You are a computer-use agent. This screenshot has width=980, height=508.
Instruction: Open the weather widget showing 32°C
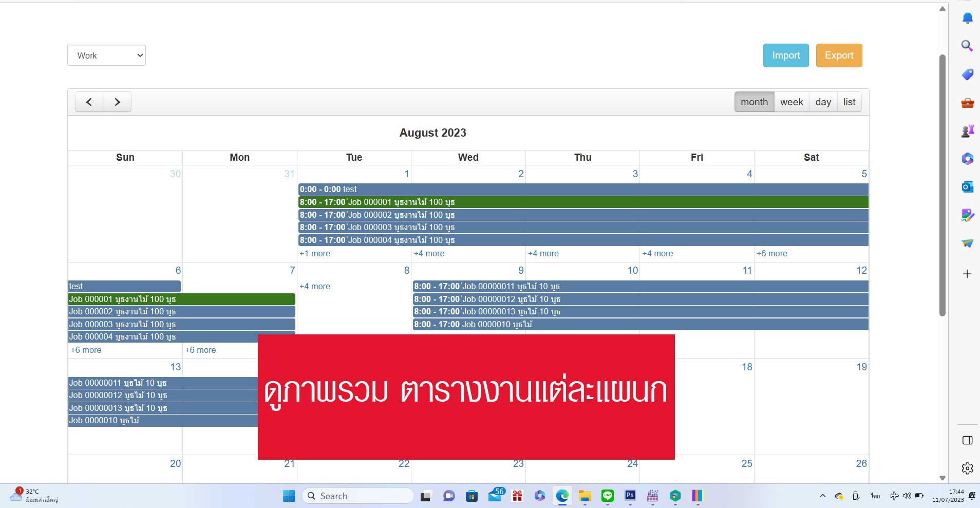pos(34,496)
